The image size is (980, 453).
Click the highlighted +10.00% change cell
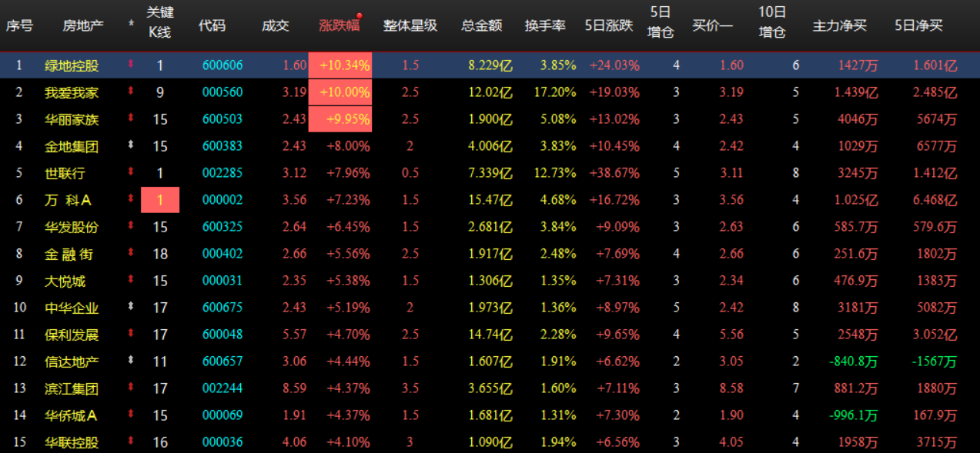340,92
